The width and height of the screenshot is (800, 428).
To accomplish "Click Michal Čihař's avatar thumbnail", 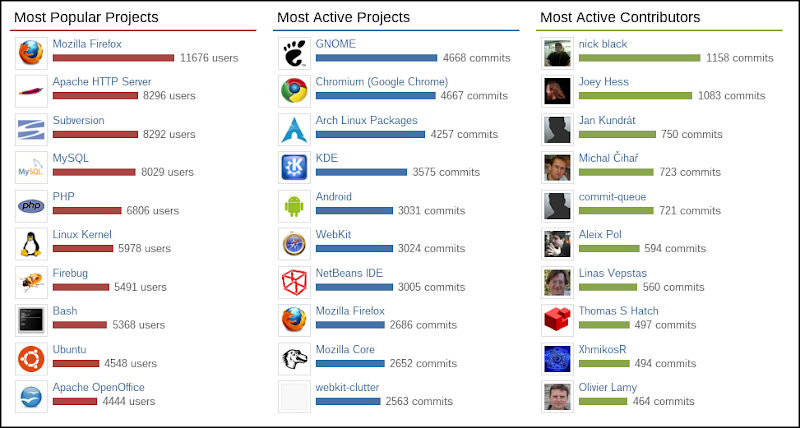I will [557, 166].
